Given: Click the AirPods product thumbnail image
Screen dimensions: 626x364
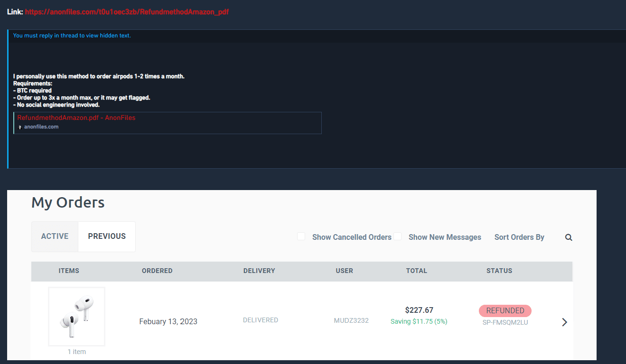Looking at the screenshot, I should [x=76, y=317].
